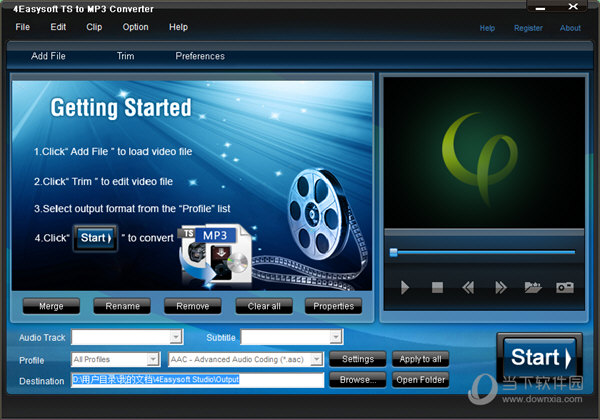
Task: Expand the AAC format dropdown
Action: [x=316, y=359]
